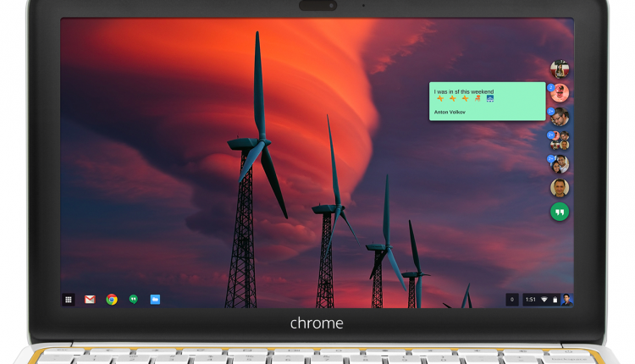
Task: Open third contact avatar with glasses
Action: pyautogui.click(x=559, y=117)
